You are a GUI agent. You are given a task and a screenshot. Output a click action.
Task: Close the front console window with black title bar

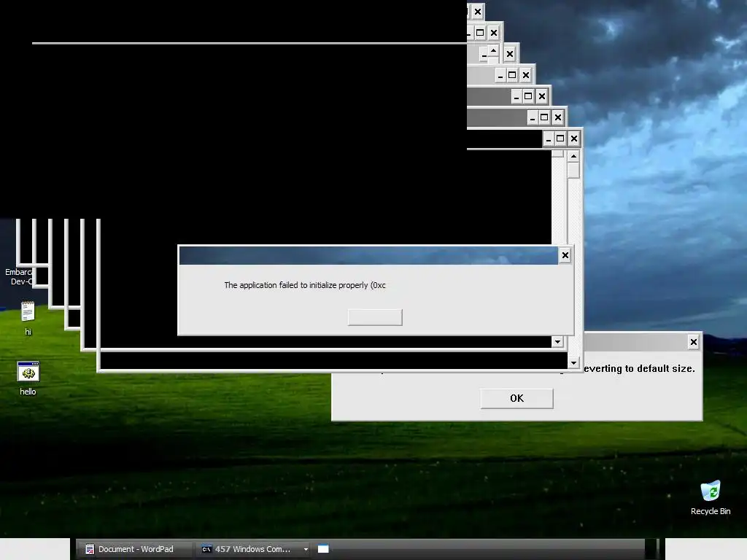coord(574,139)
